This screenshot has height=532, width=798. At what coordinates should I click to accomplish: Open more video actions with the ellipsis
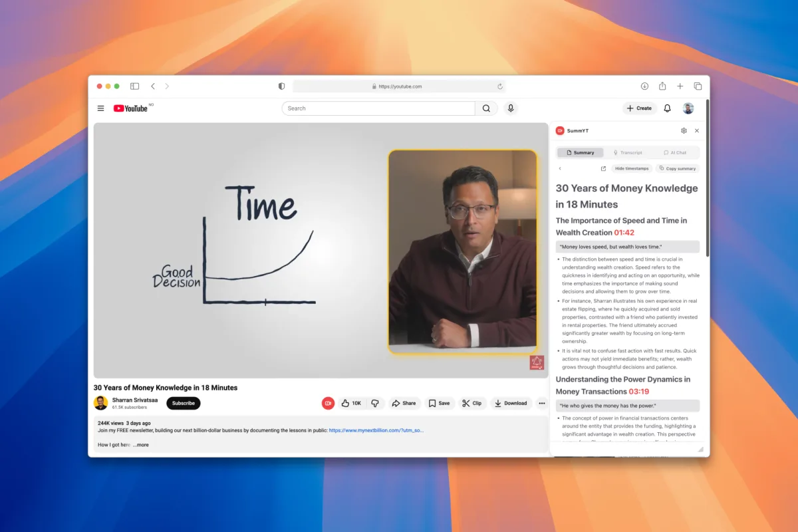(542, 403)
